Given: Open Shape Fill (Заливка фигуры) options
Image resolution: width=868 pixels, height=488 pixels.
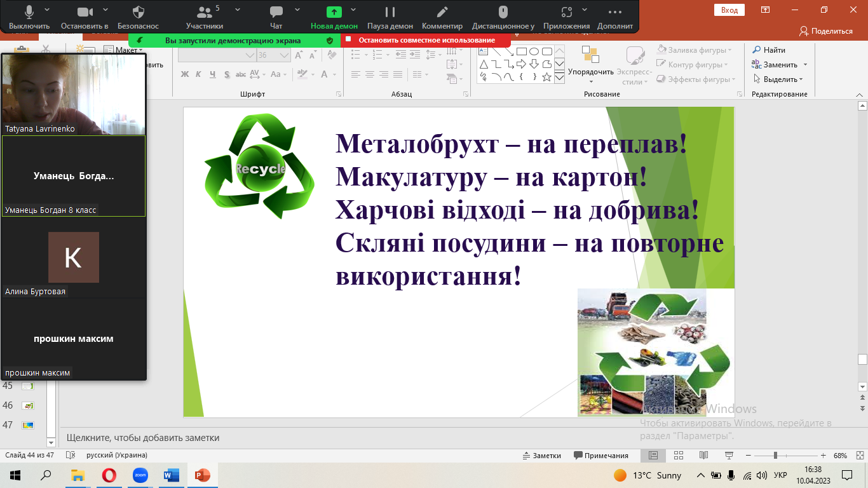Looking at the screenshot, I should click(694, 50).
